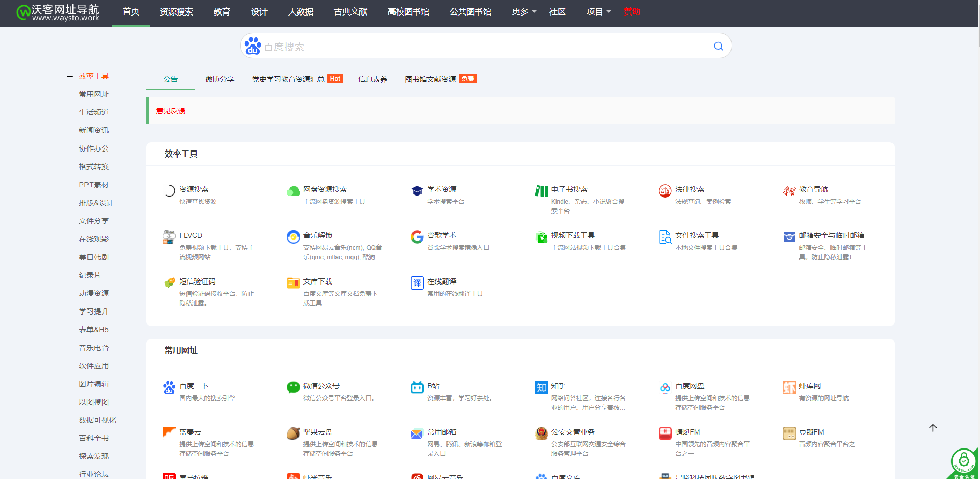Open the 更多 dropdown menu
980x479 pixels.
tap(524, 11)
